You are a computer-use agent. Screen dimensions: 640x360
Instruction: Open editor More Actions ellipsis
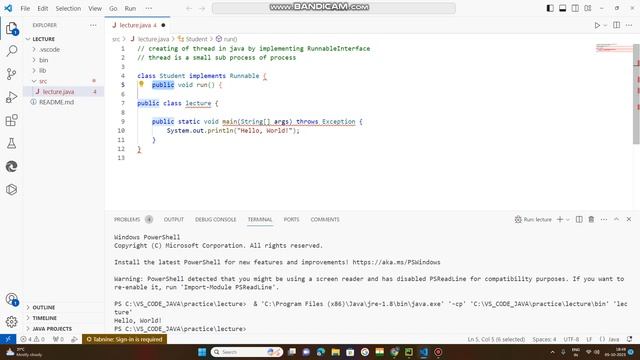(629, 25)
